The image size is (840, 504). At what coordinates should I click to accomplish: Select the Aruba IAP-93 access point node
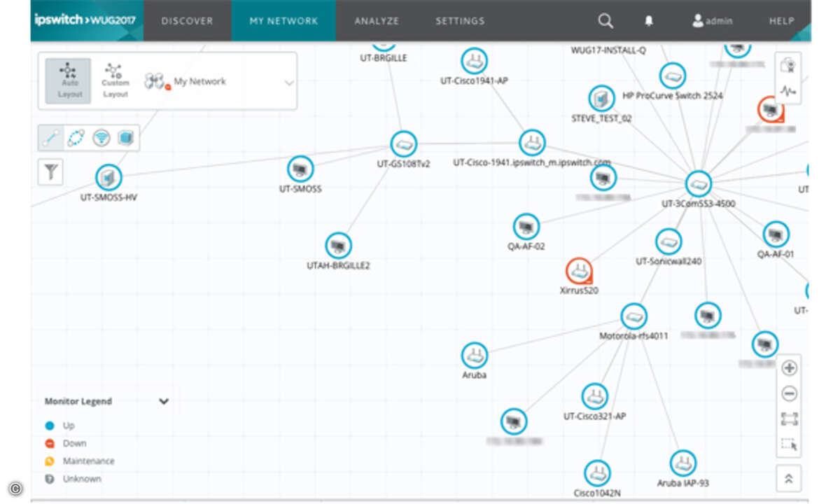[682, 463]
